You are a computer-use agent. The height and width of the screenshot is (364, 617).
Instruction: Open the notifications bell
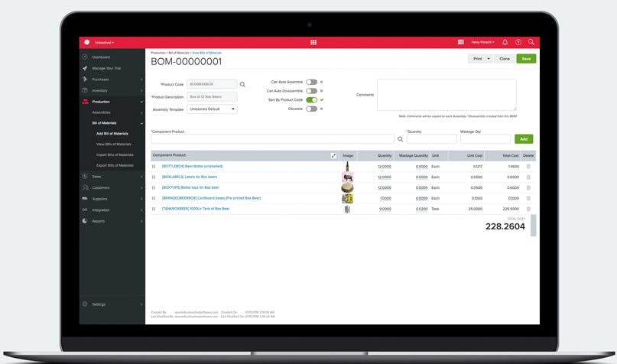point(505,42)
